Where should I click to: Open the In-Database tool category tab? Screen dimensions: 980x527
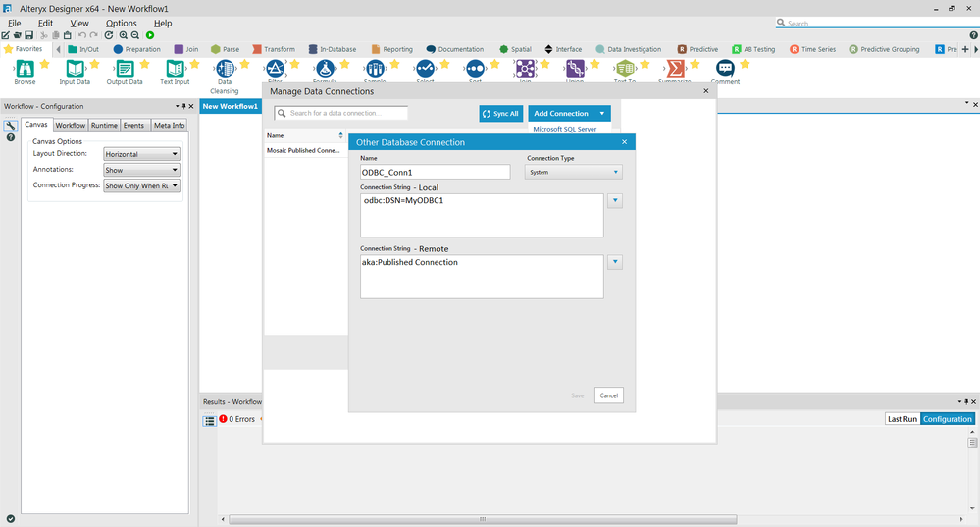point(333,49)
